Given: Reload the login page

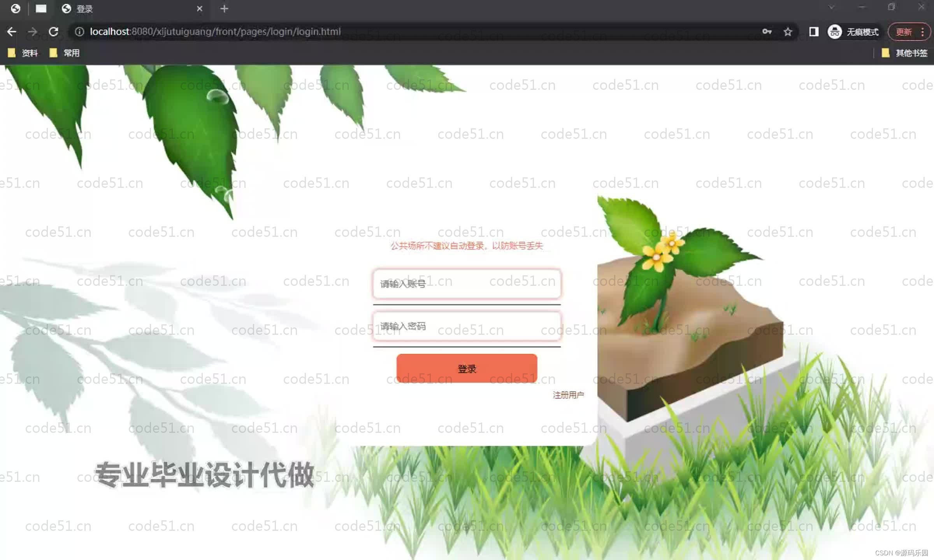Looking at the screenshot, I should pyautogui.click(x=54, y=31).
